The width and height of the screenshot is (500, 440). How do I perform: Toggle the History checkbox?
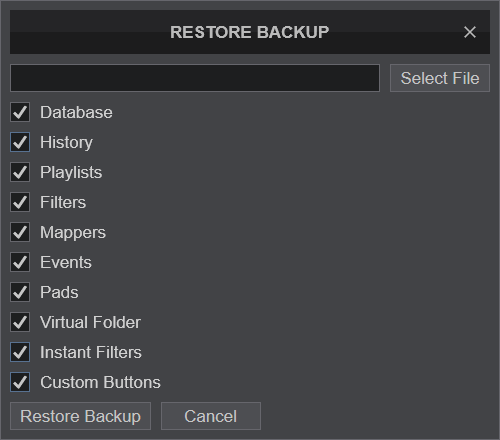click(x=20, y=142)
